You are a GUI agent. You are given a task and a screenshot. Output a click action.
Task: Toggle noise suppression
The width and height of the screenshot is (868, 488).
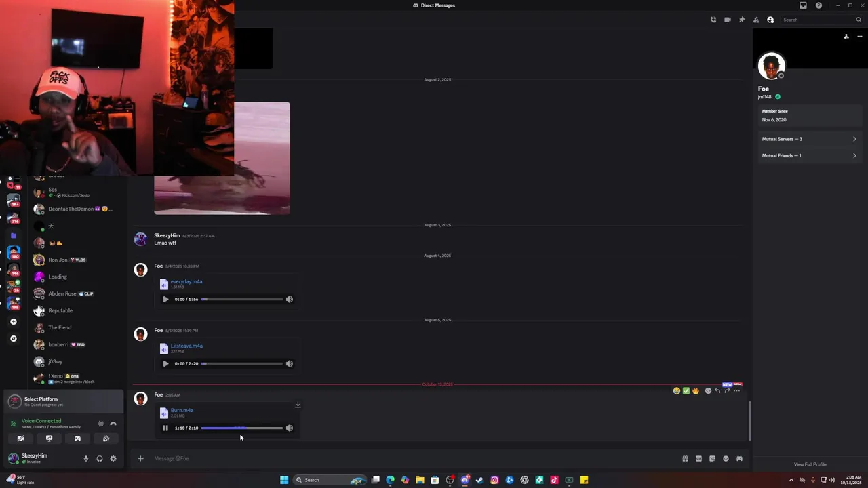point(101,424)
